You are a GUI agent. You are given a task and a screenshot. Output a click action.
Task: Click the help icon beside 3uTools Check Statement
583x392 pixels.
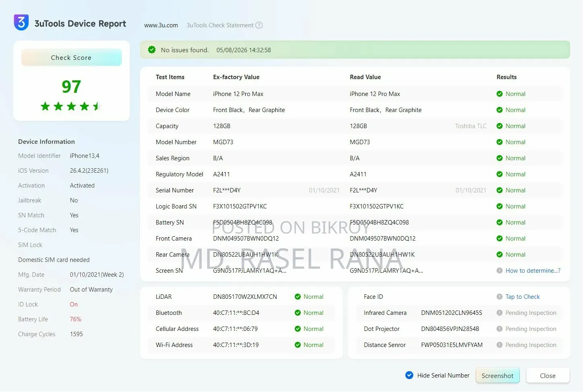[x=259, y=25]
